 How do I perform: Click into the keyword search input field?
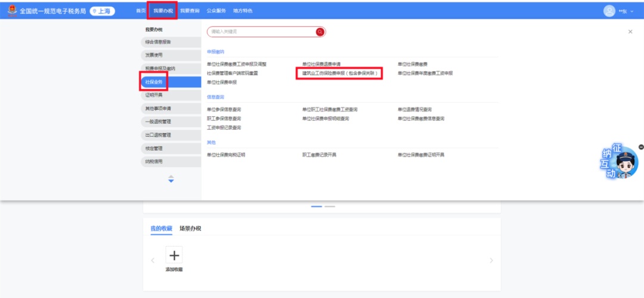pos(262,32)
